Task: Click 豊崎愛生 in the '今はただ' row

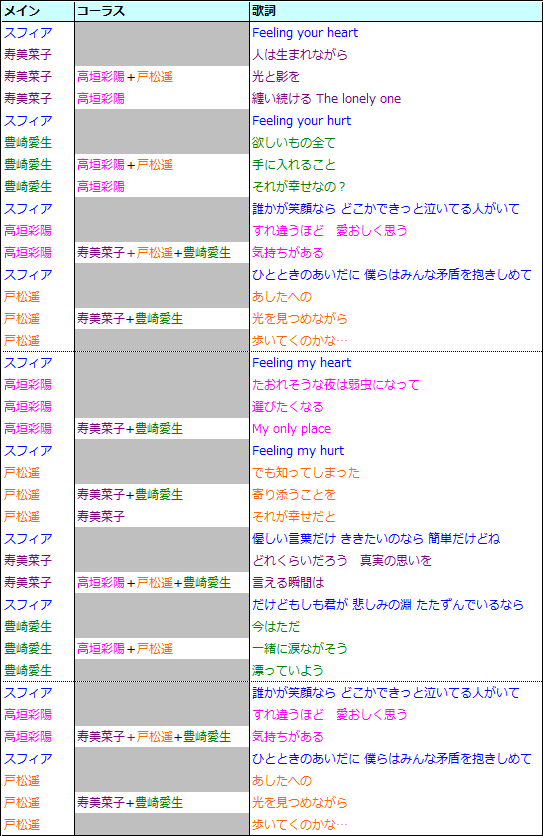Action: 28,626
